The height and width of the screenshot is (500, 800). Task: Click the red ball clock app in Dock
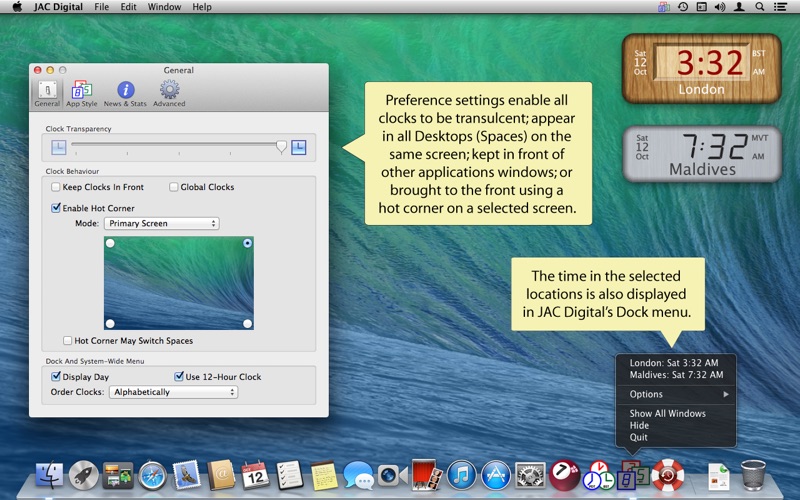pyautogui.click(x=564, y=476)
